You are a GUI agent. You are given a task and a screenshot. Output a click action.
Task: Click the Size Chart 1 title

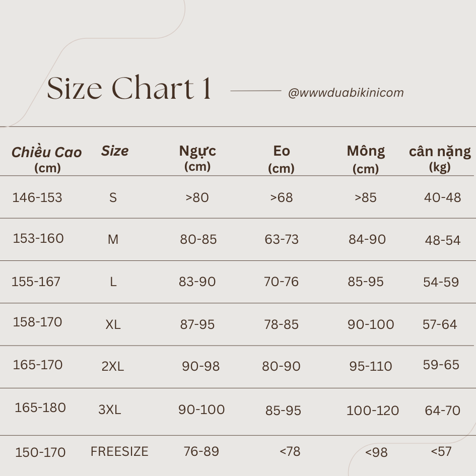pyautogui.click(x=129, y=89)
